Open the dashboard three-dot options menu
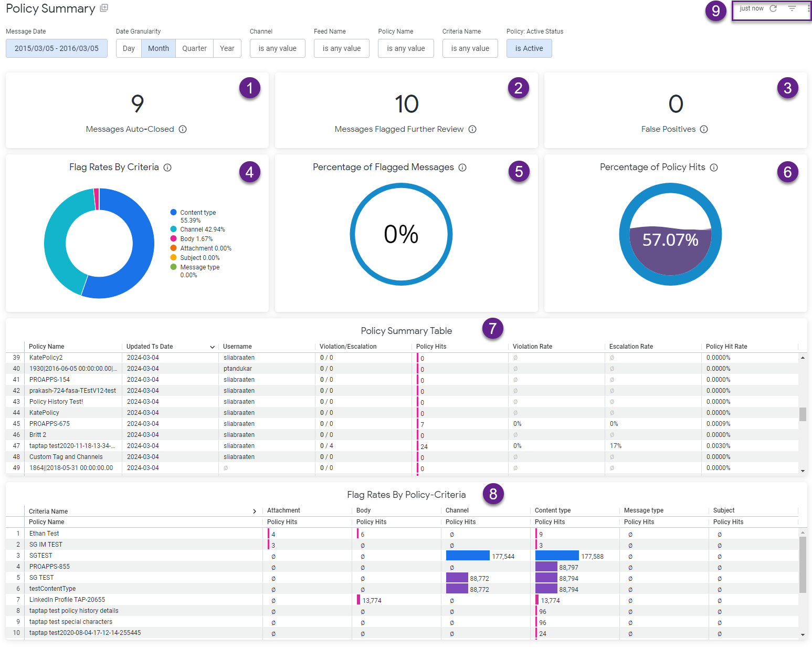The width and height of the screenshot is (812, 668). pyautogui.click(x=808, y=8)
